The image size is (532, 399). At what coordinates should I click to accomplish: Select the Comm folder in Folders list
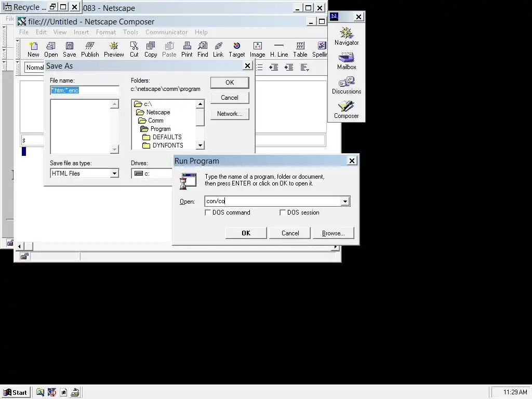151,121
